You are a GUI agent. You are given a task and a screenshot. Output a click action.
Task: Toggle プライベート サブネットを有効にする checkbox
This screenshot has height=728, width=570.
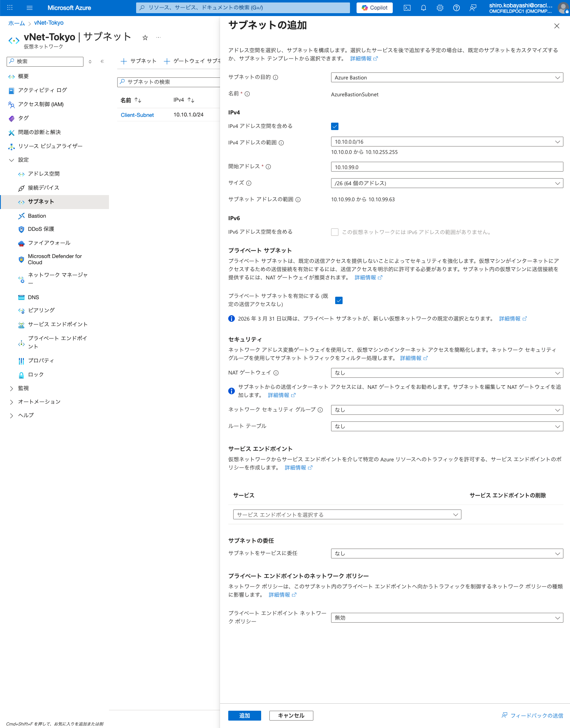pos(339,300)
